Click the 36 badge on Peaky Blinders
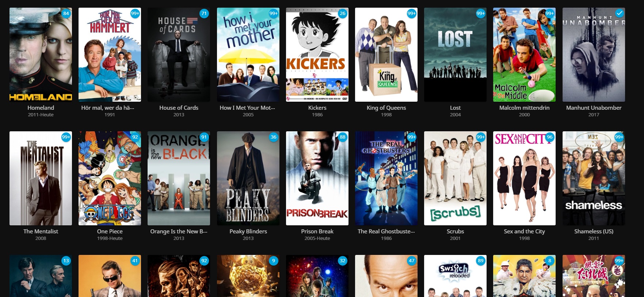644x297 pixels. (x=273, y=137)
